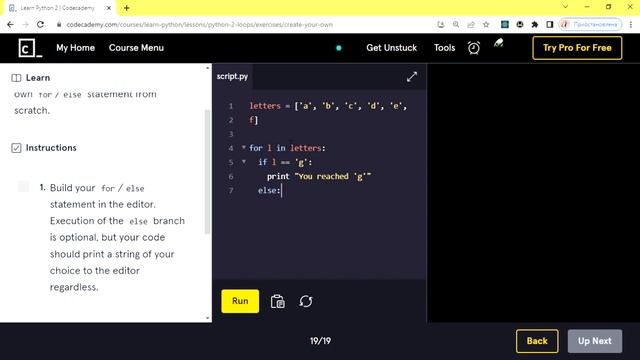Go back with the browser back arrow
Screen dimensions: 640x360
10,24
